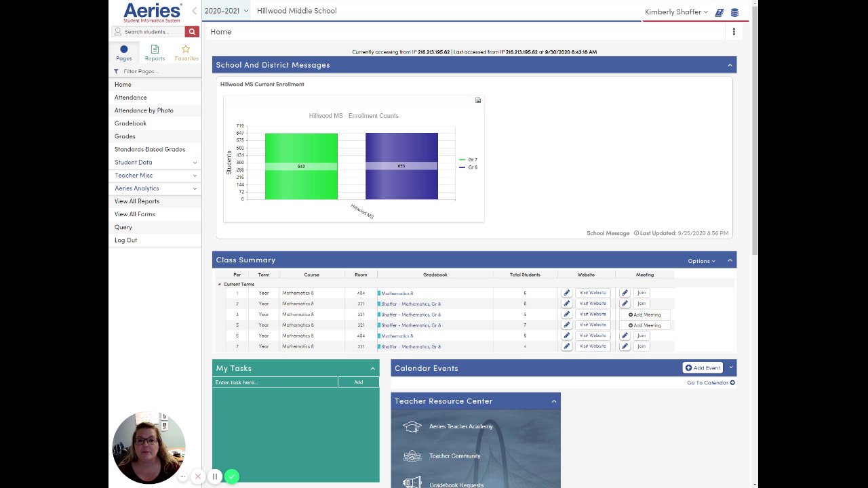Switch to the Pages tab
The image size is (868, 488).
[x=123, y=53]
